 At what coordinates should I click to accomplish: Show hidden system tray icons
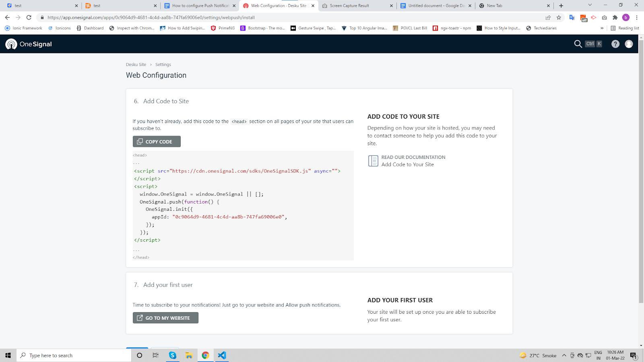pos(564,355)
